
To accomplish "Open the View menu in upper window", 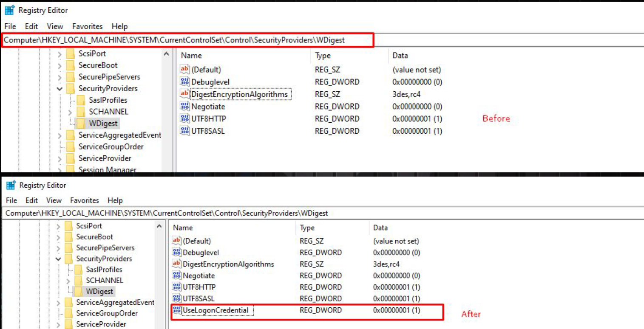I will [x=55, y=26].
